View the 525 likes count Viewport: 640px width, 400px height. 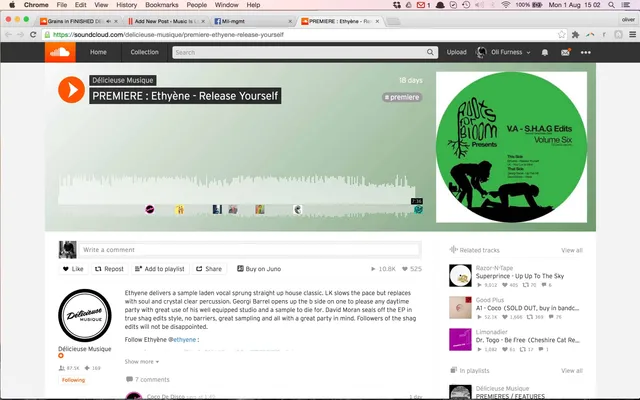tap(412, 269)
